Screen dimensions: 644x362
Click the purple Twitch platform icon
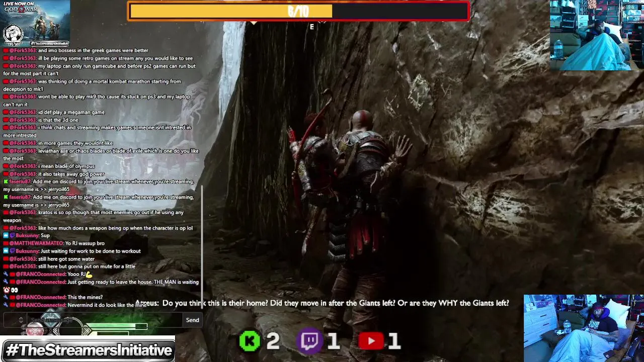310,341
